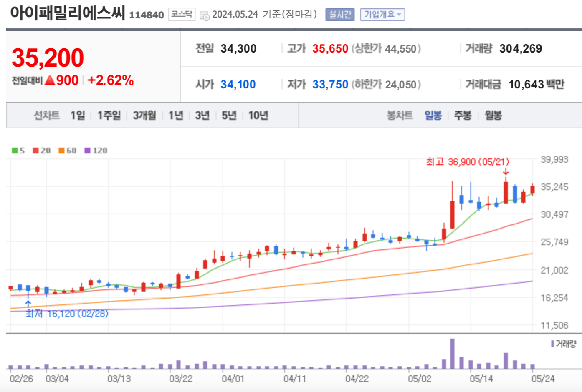
Task: Click the 선차트 label
Action: click(x=47, y=115)
